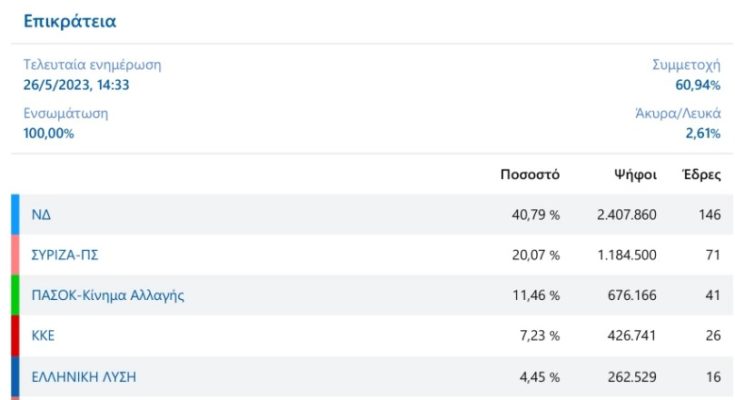Click the pink color bar beside ΣΥΡΙΖΑ-ΠΣ
735x400 pixels.
click(15, 255)
